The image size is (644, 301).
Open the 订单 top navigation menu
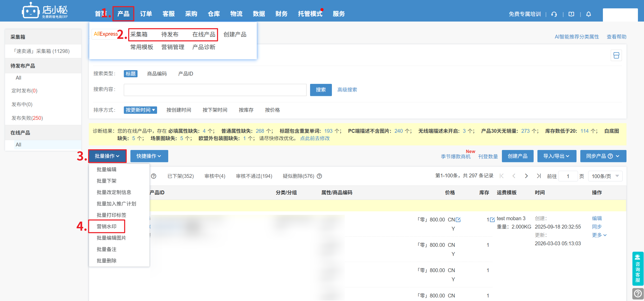click(x=146, y=14)
